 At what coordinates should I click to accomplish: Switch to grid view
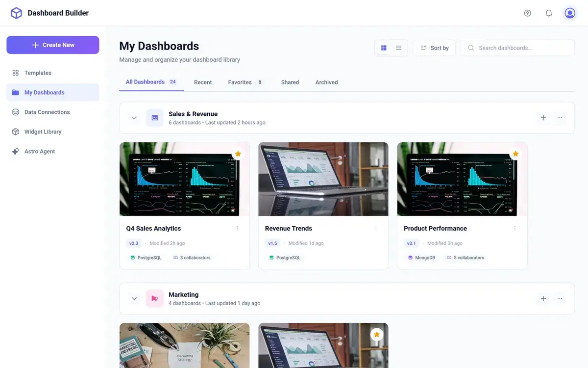(384, 48)
